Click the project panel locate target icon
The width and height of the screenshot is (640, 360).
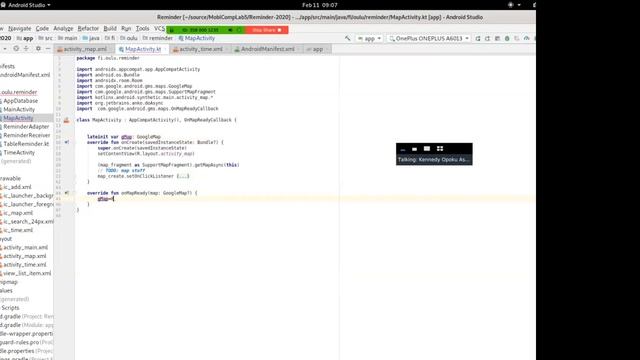coord(16,49)
